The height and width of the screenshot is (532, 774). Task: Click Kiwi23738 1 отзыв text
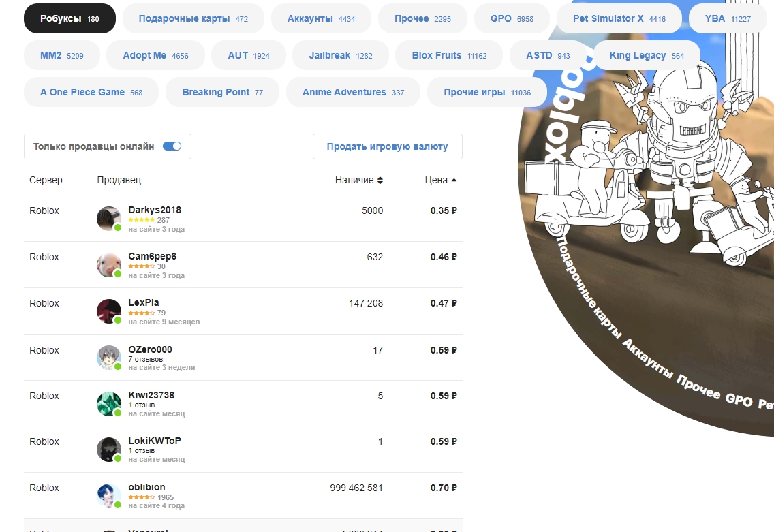pyautogui.click(x=142, y=405)
